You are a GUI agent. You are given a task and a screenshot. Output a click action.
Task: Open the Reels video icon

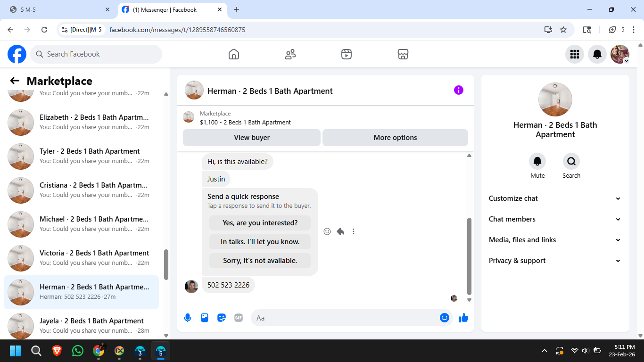tap(347, 54)
